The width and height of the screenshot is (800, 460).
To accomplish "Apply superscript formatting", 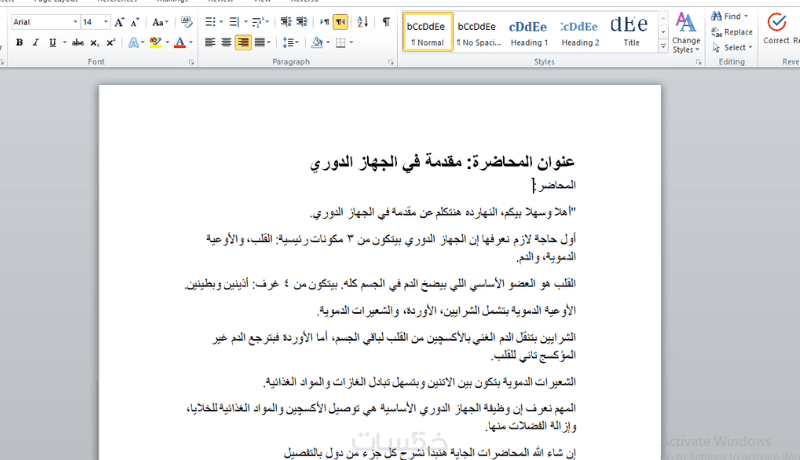I will (x=111, y=43).
